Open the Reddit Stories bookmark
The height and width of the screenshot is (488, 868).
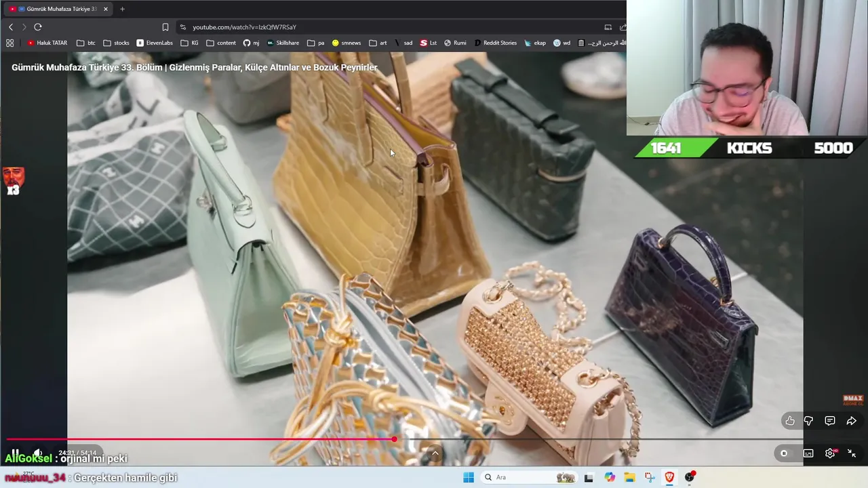495,43
